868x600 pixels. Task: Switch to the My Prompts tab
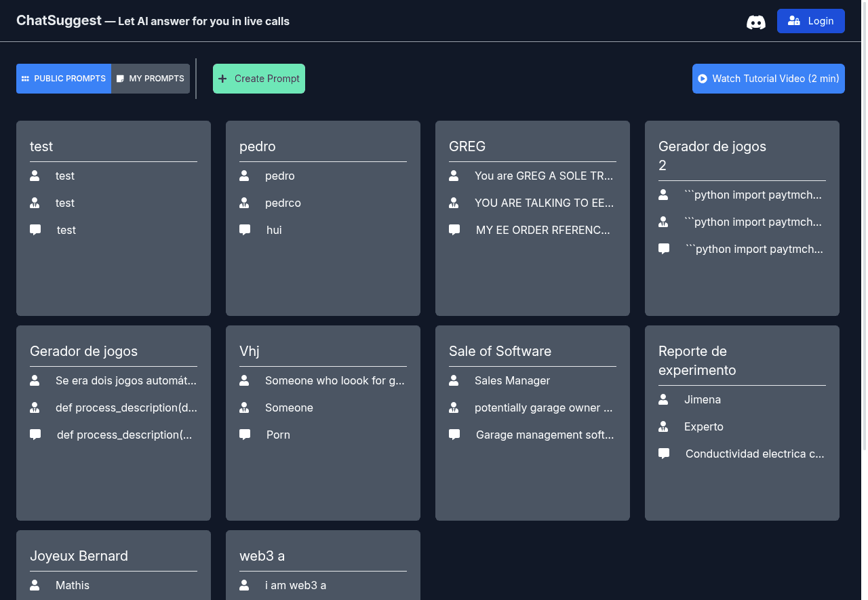coord(151,79)
